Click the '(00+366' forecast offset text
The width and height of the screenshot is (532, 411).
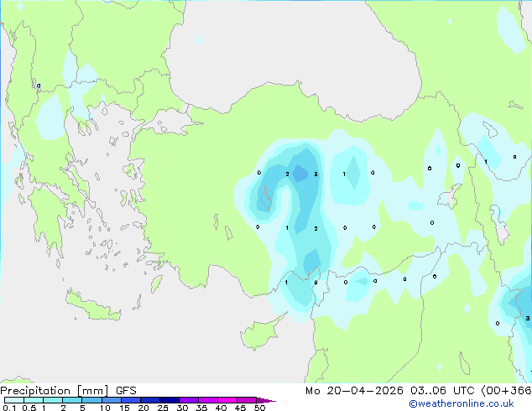click(x=506, y=391)
